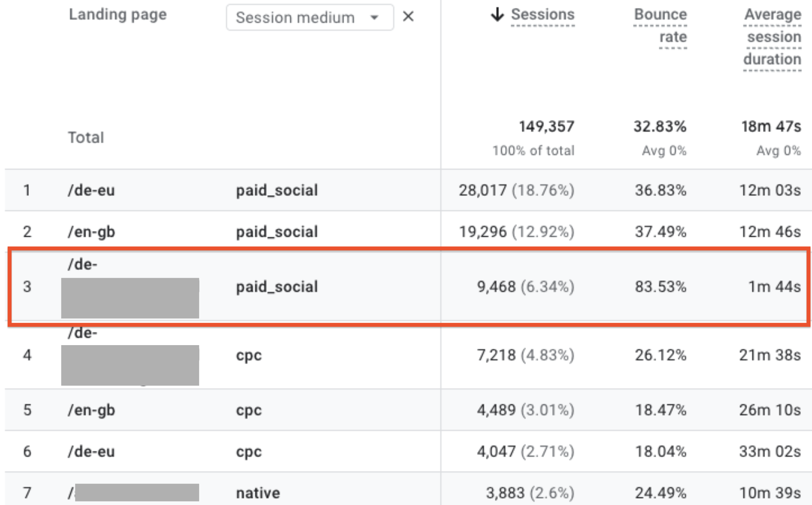Click the bounce rate 37.49%
The height and width of the screenshot is (505, 812).
[x=661, y=232]
